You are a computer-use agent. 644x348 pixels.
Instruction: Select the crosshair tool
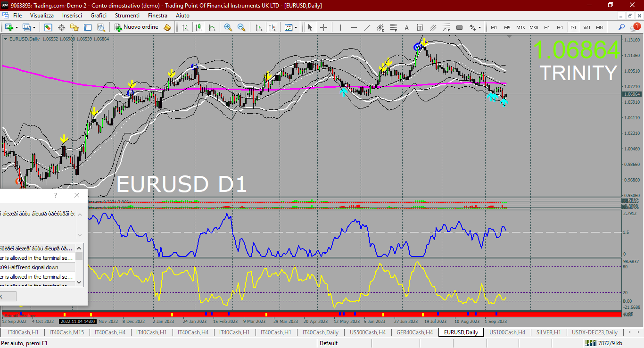(x=323, y=27)
